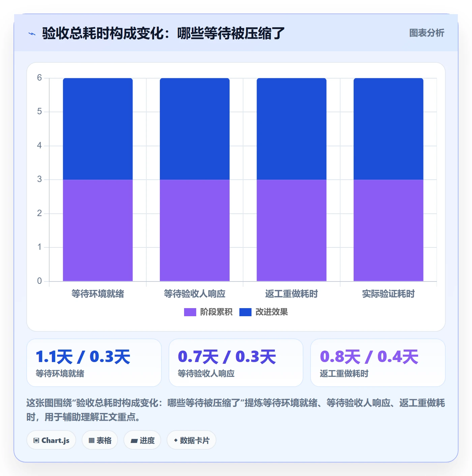Toggle the 改进效果 legend blue swatch
The image size is (472, 476).
pos(245,312)
